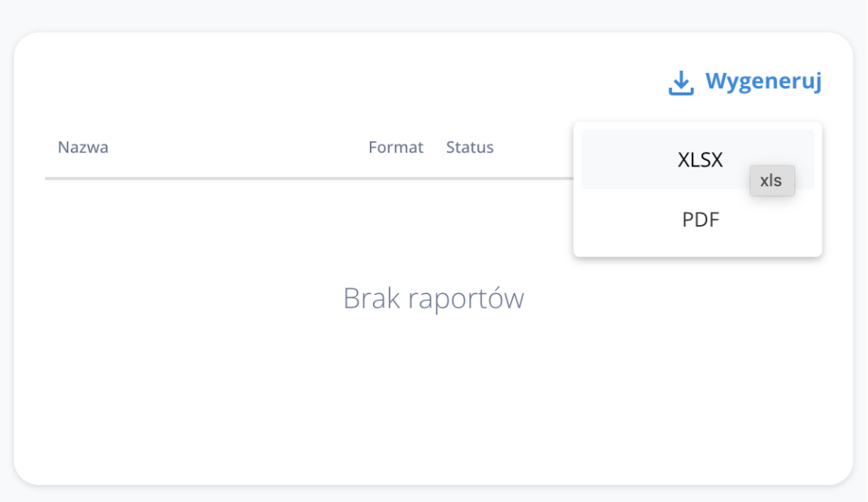Click the Format column header
The height and width of the screenshot is (502, 868).
pyautogui.click(x=396, y=147)
